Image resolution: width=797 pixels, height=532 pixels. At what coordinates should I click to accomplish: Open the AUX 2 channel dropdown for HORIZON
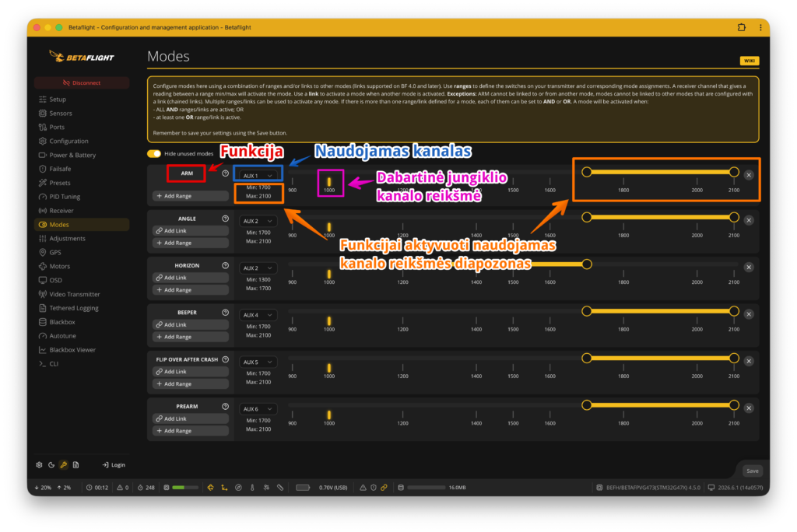pyautogui.click(x=258, y=268)
